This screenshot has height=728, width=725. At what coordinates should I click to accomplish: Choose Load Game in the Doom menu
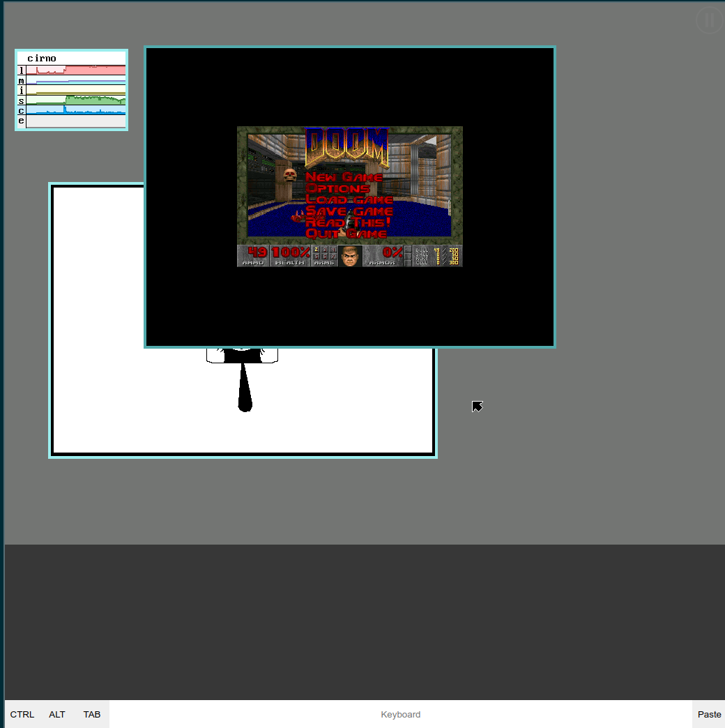(349, 199)
